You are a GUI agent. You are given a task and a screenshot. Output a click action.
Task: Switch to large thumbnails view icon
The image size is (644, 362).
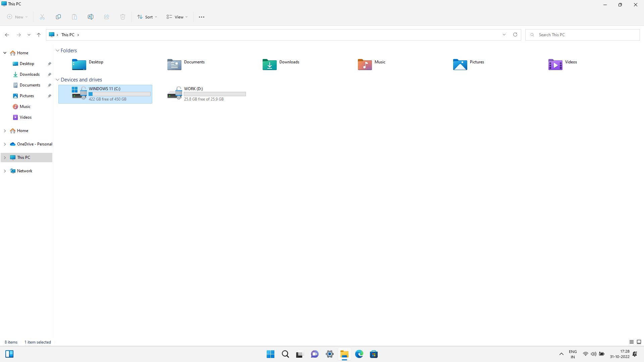pyautogui.click(x=639, y=342)
